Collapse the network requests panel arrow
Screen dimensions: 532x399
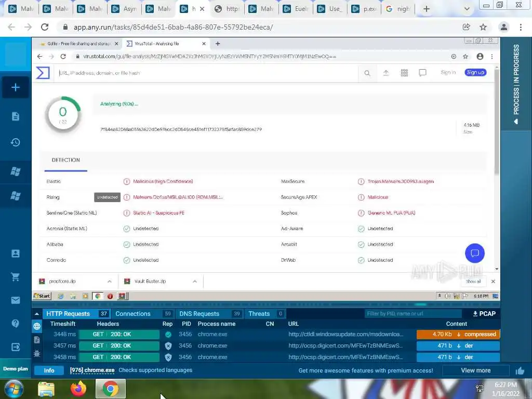pos(37,314)
